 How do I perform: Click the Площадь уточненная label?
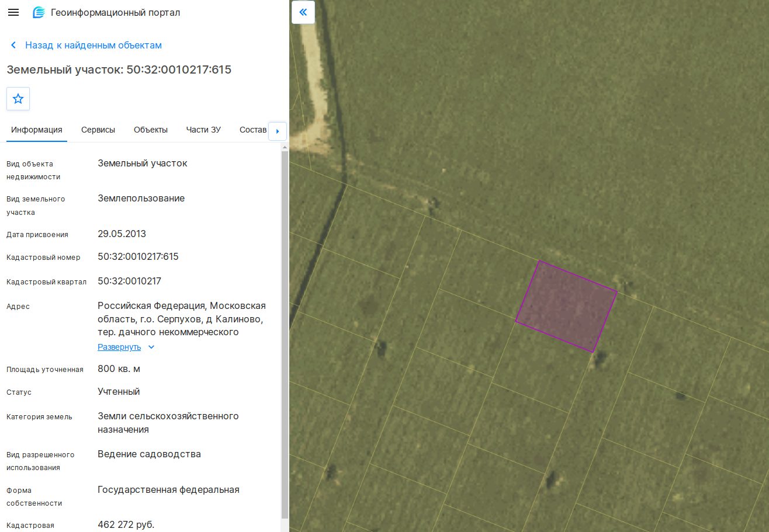(x=45, y=369)
